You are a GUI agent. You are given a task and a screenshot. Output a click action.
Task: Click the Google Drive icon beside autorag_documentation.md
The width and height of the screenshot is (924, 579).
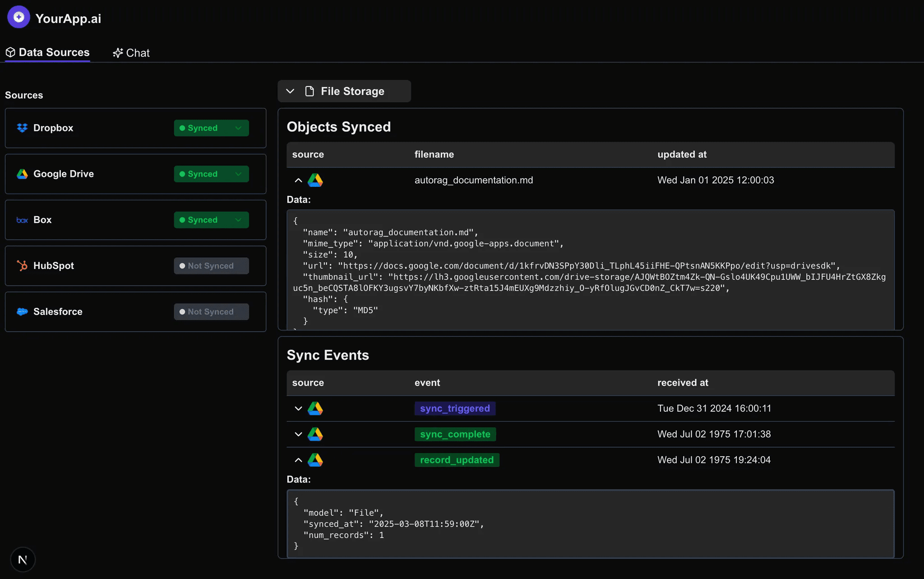(x=315, y=181)
